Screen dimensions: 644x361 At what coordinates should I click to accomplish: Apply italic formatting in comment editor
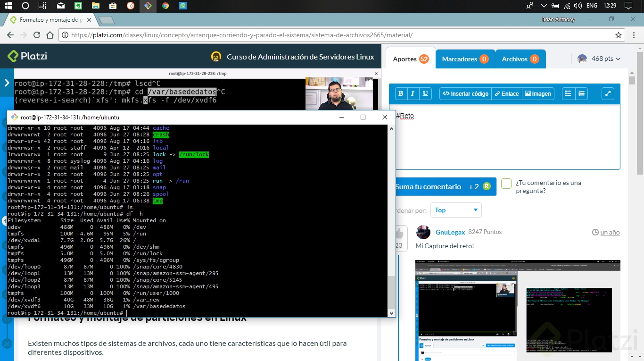point(413,93)
